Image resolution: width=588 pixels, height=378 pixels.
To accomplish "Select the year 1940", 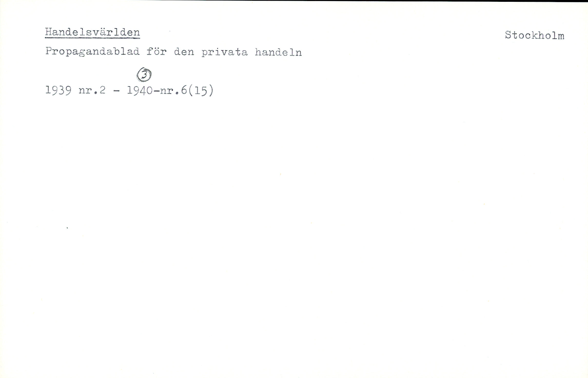I will pos(140,90).
